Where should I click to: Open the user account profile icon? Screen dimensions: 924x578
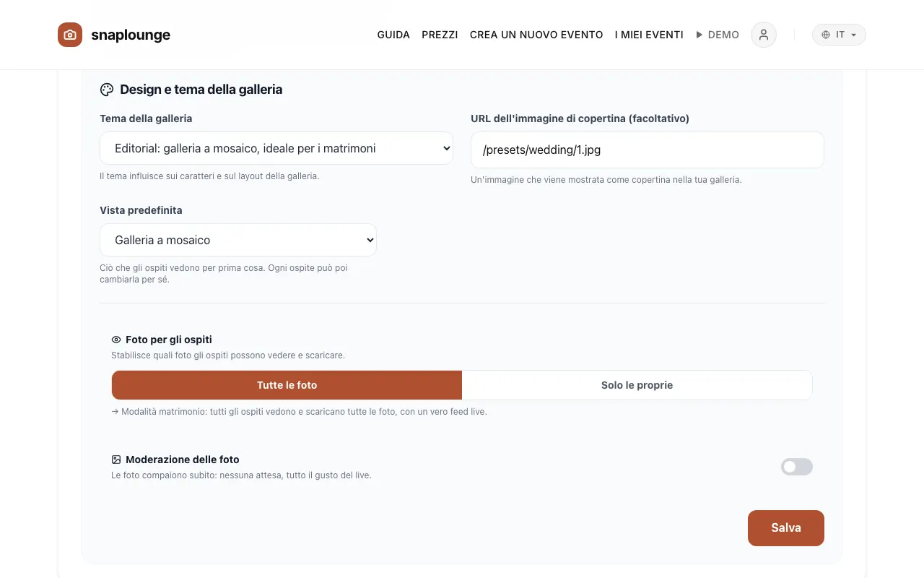(x=764, y=35)
